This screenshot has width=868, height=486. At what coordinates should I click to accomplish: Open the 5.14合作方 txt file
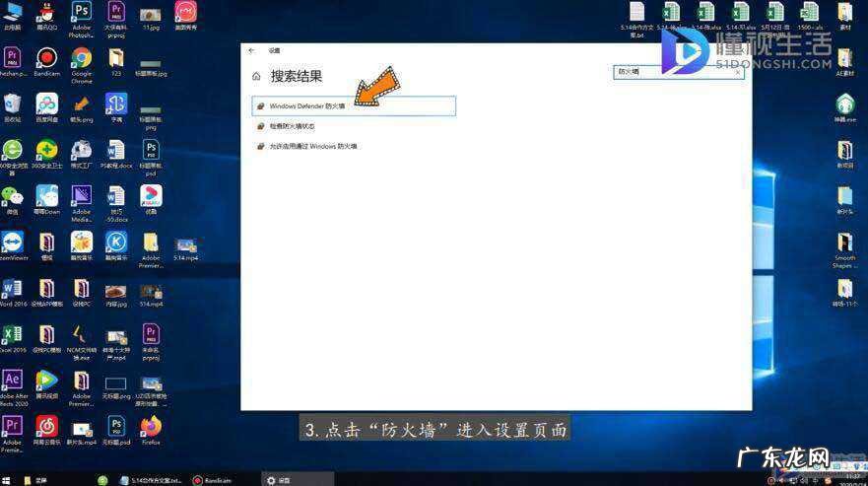pyautogui.click(x=636, y=20)
